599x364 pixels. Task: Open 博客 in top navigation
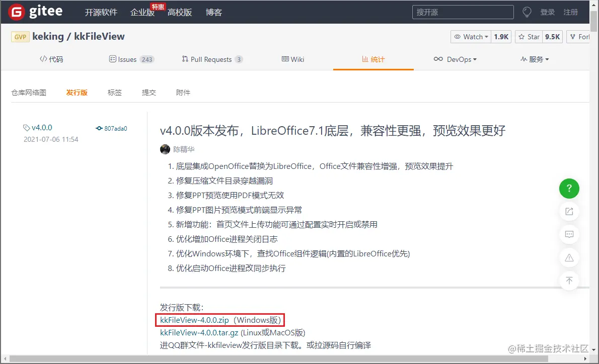tap(213, 12)
